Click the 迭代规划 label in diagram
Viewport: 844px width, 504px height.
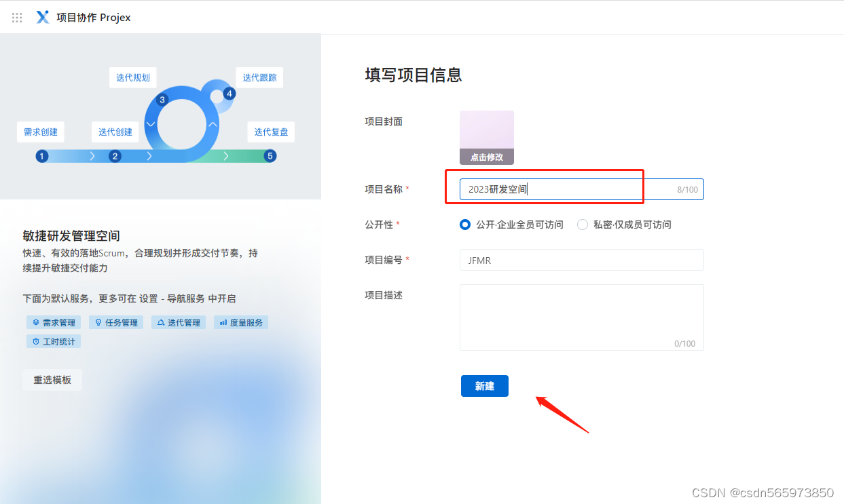tap(133, 77)
